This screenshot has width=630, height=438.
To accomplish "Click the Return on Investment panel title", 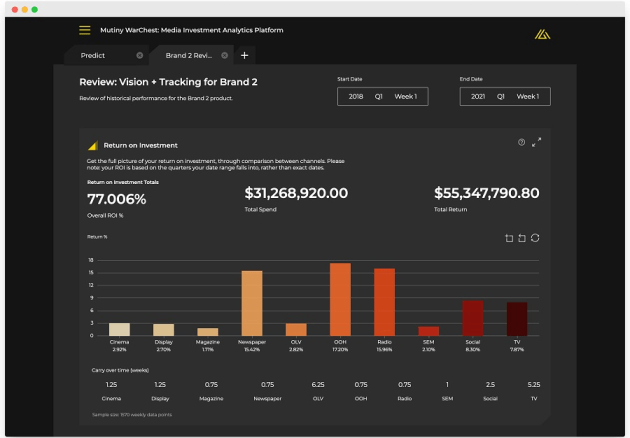I will [140, 145].
